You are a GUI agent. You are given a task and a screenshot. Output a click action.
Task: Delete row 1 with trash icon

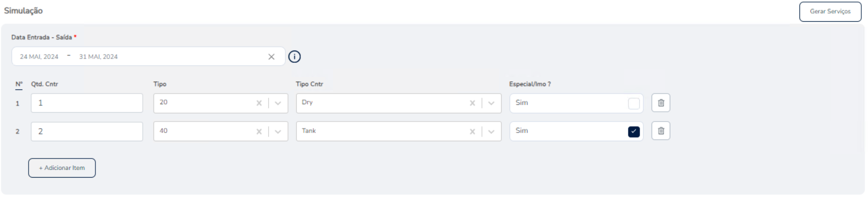660,103
